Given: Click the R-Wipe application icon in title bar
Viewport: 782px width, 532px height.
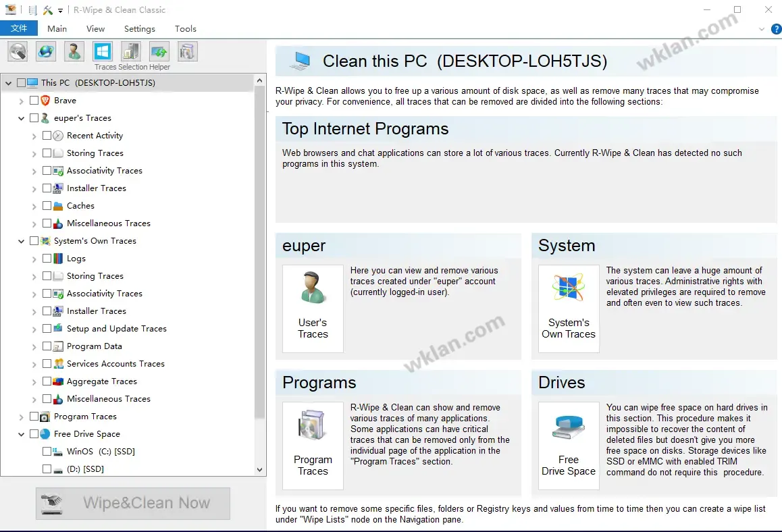Looking at the screenshot, I should [11, 9].
